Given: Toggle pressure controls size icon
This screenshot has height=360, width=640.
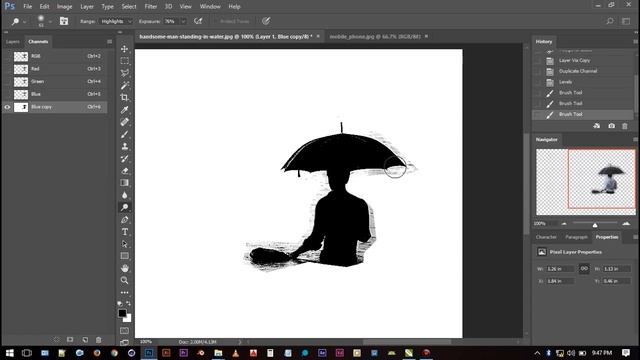Looking at the screenshot, I should click(266, 21).
